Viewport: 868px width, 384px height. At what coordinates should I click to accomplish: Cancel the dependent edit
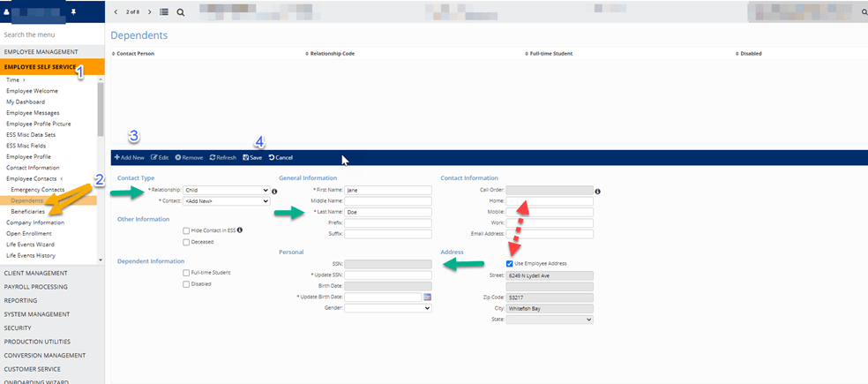(x=281, y=158)
